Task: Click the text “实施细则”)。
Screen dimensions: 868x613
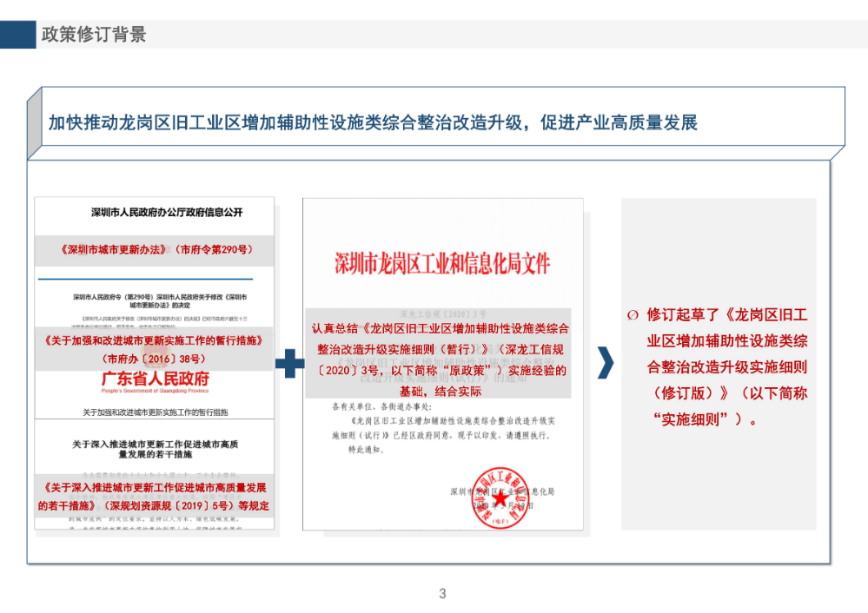Action: pos(705,419)
